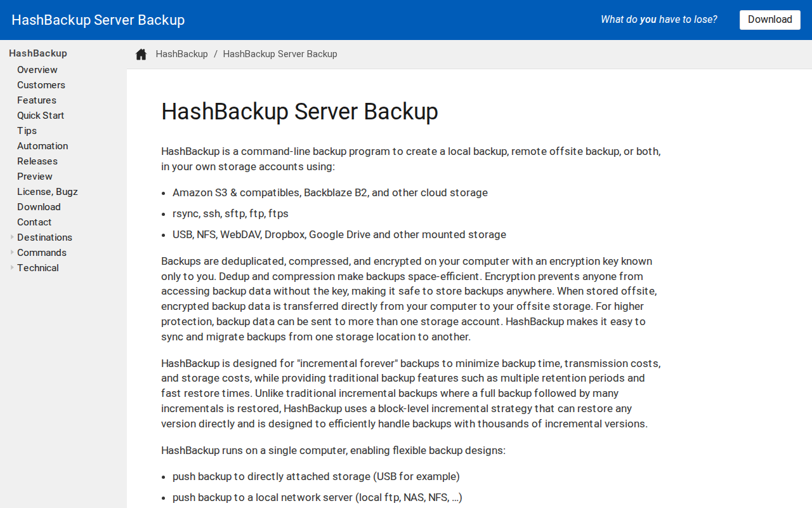812x508 pixels.
Task: Navigate to Automation in sidebar
Action: point(43,146)
